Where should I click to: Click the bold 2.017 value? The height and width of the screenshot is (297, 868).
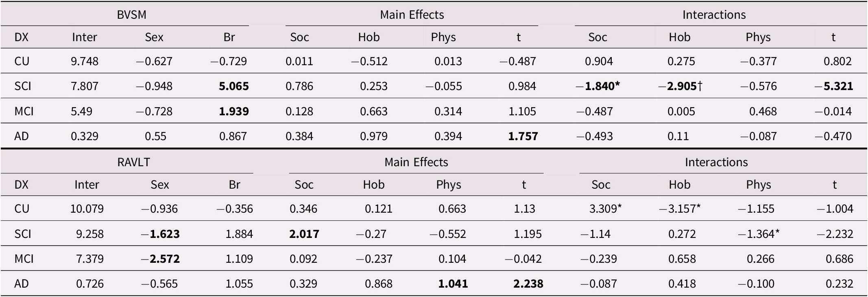(304, 234)
